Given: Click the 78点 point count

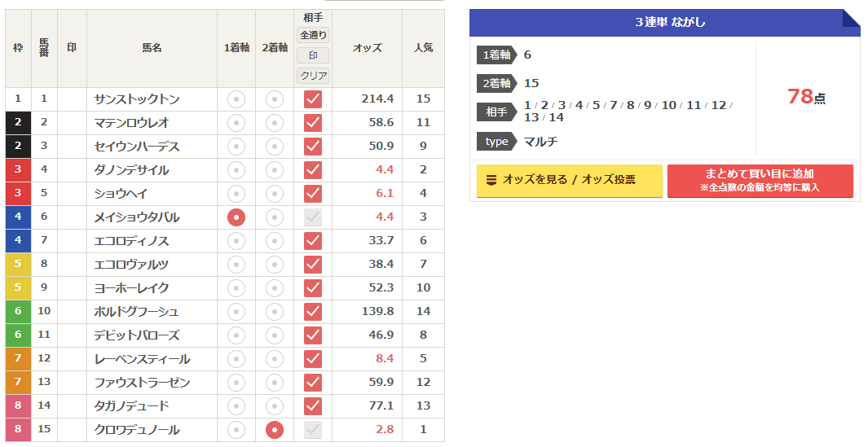Looking at the screenshot, I should coord(807,97).
